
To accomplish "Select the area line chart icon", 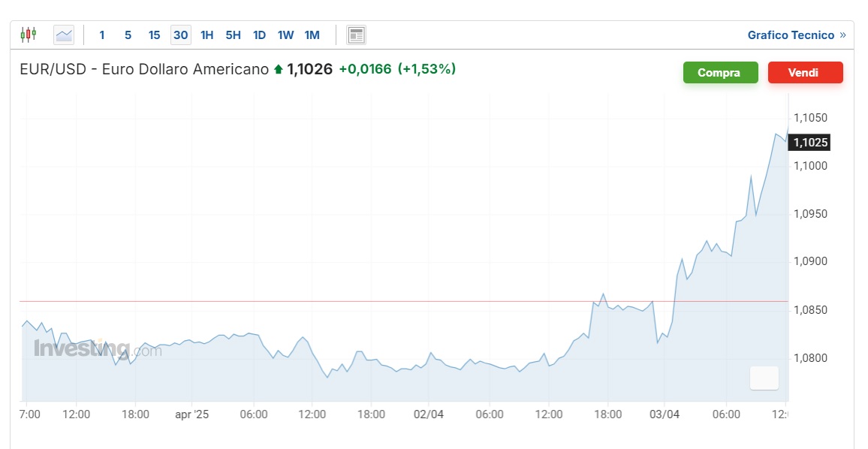I will point(64,35).
